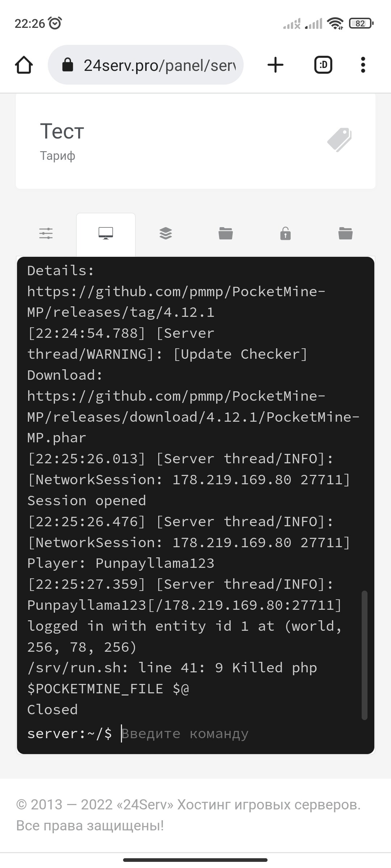Click the console vertical scrollbar

(365, 655)
